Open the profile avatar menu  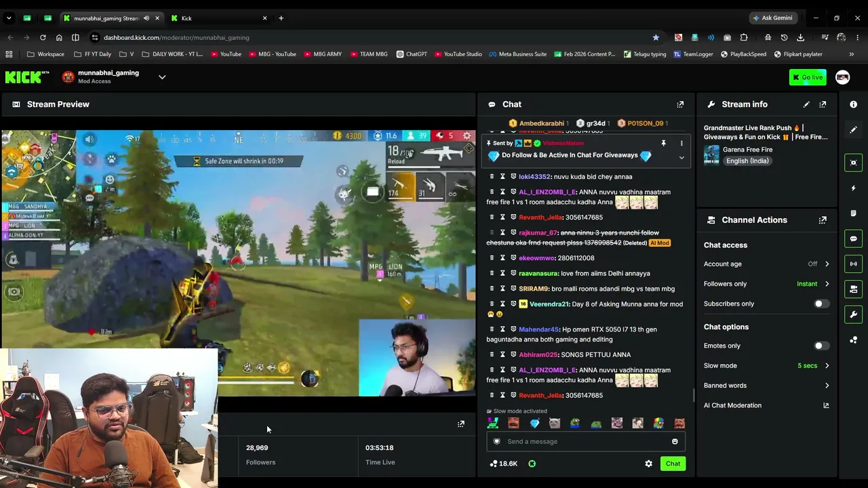842,77
